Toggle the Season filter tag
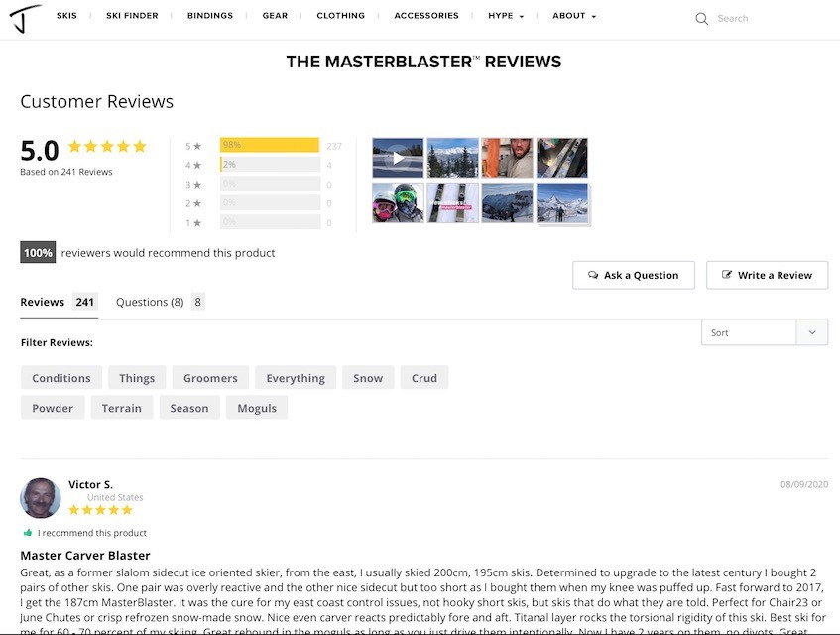840x635 pixels. [x=189, y=408]
